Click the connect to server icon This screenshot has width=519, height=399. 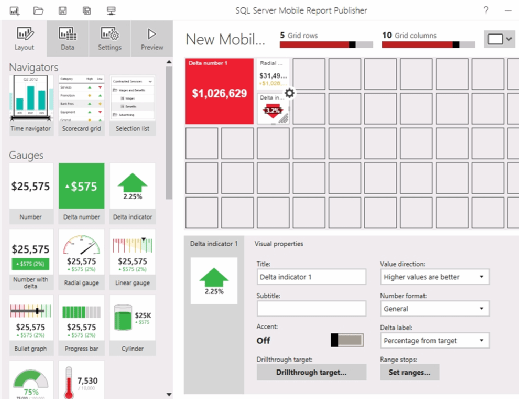[111, 11]
